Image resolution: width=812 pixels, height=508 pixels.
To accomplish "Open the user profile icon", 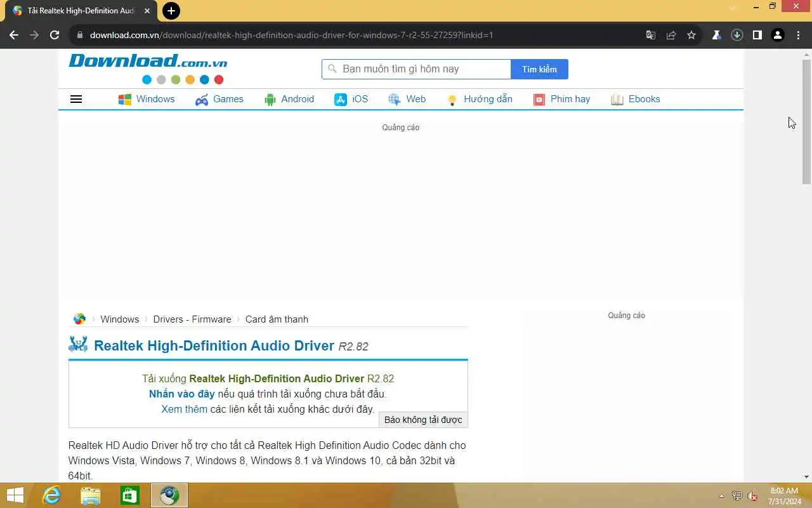I will pyautogui.click(x=778, y=35).
